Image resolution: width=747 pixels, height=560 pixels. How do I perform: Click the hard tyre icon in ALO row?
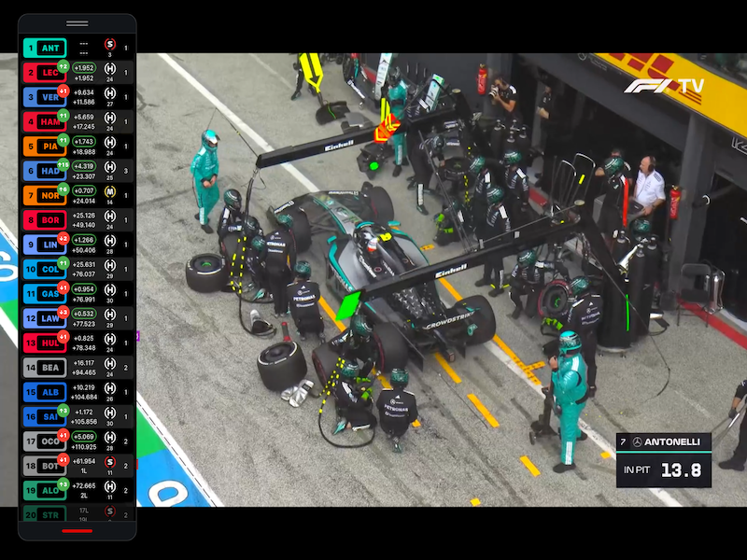(x=110, y=486)
